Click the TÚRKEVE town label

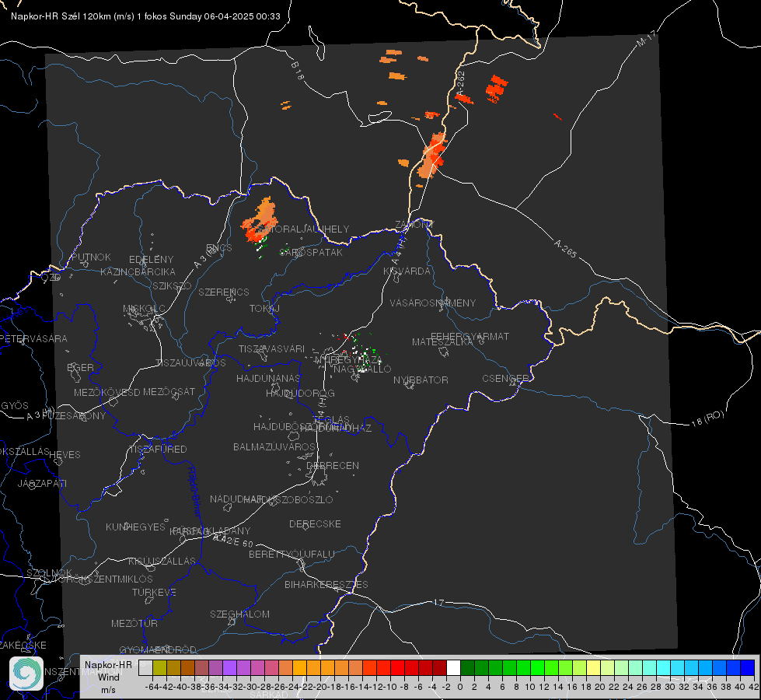tap(155, 592)
